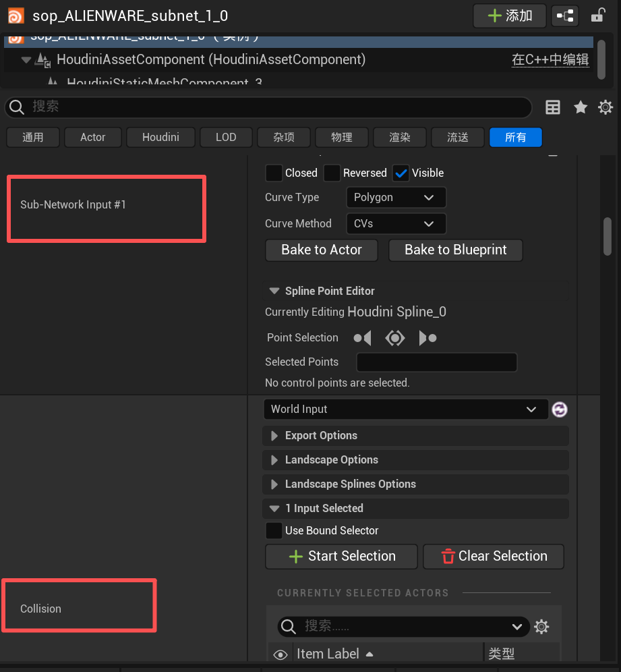Click the details 搜索 search field

[x=268, y=107]
